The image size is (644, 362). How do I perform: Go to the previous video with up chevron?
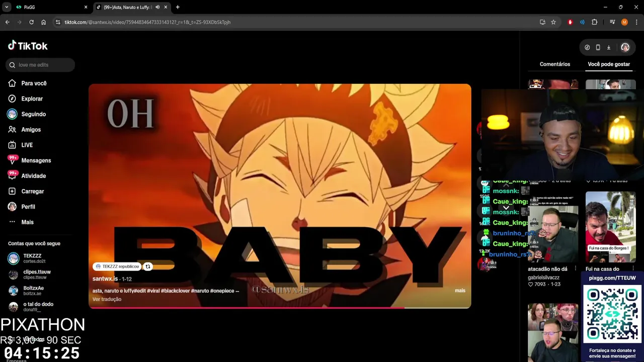506,186
